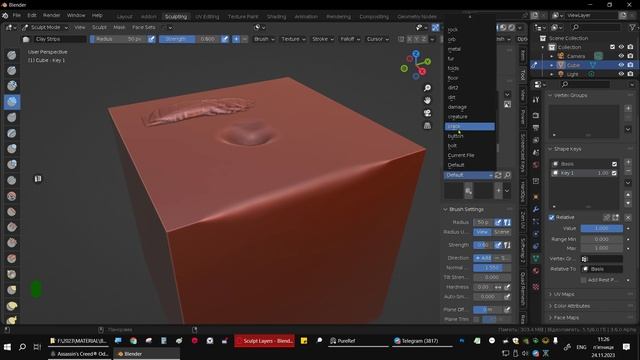Uncheck the Basis shape key checkbox
Image resolution: width=640 pixels, height=360 pixels.
(614, 164)
